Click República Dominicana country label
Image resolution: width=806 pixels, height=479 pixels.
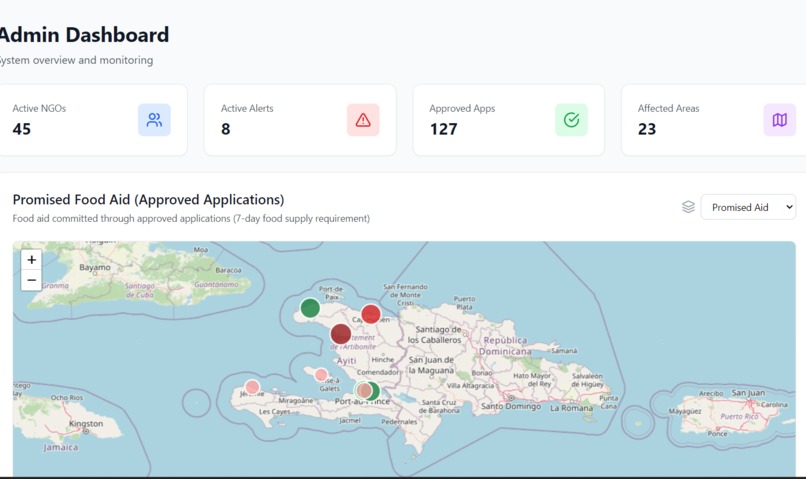pos(505,346)
